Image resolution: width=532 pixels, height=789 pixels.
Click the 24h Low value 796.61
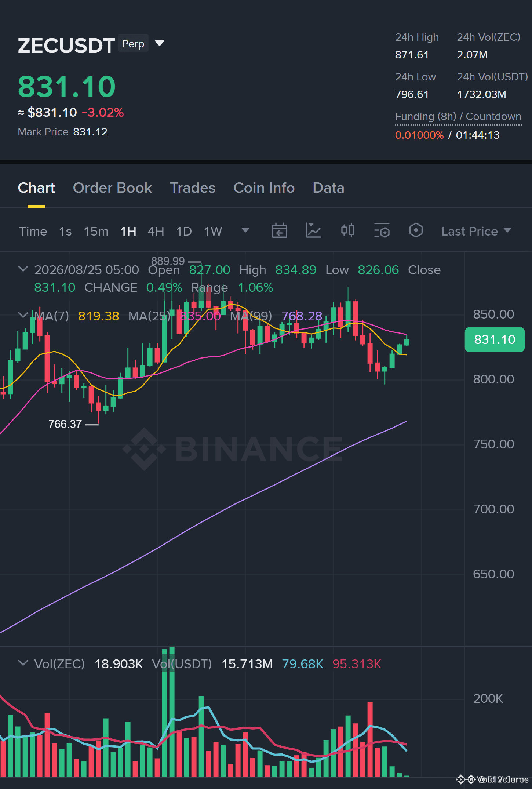tap(412, 94)
